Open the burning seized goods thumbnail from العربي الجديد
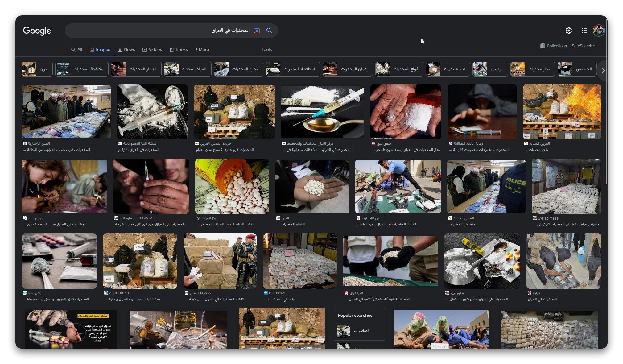This screenshot has width=623, height=364. click(562, 111)
